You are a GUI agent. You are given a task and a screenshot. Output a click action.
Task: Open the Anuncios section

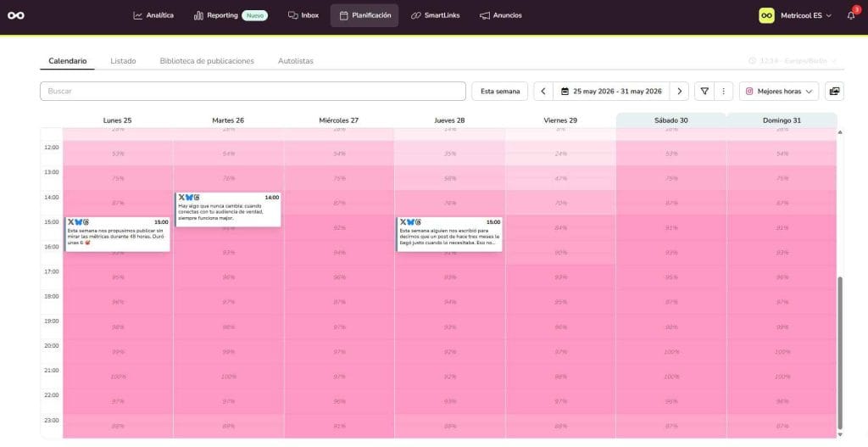(500, 15)
